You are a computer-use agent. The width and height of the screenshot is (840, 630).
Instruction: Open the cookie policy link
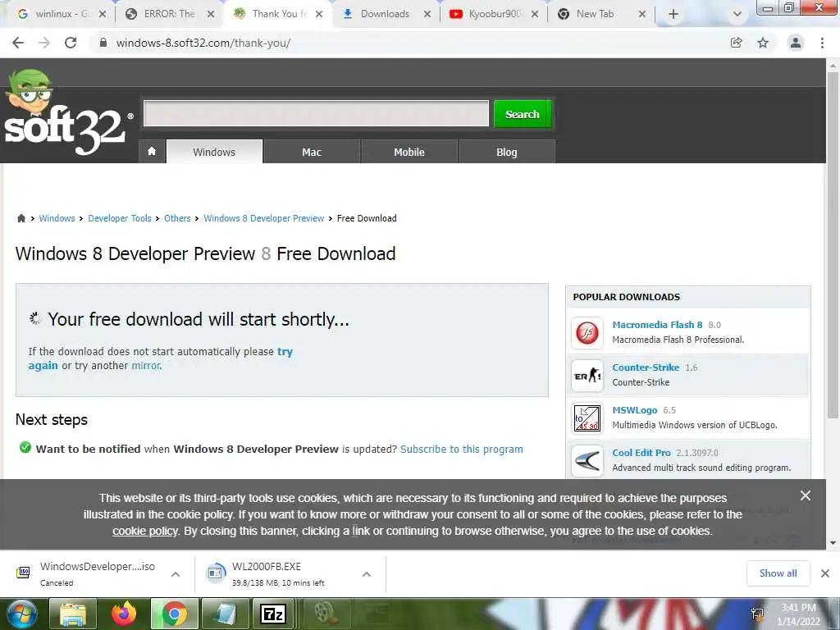(144, 531)
